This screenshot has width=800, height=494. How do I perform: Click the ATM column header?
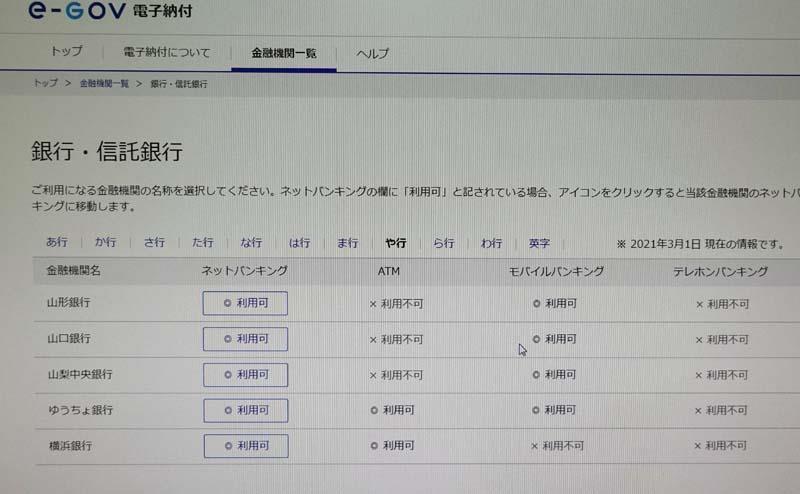pos(389,271)
